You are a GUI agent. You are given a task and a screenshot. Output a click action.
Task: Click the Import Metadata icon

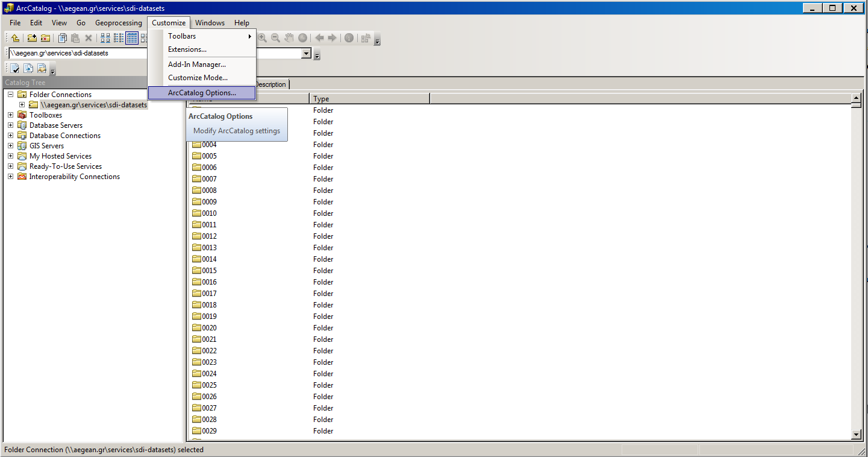(x=42, y=68)
